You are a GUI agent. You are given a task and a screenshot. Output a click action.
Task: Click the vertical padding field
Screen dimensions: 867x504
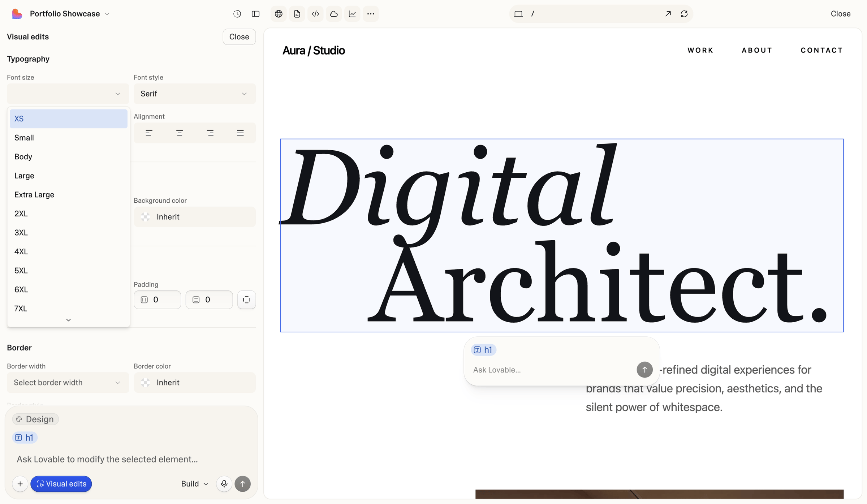point(209,300)
